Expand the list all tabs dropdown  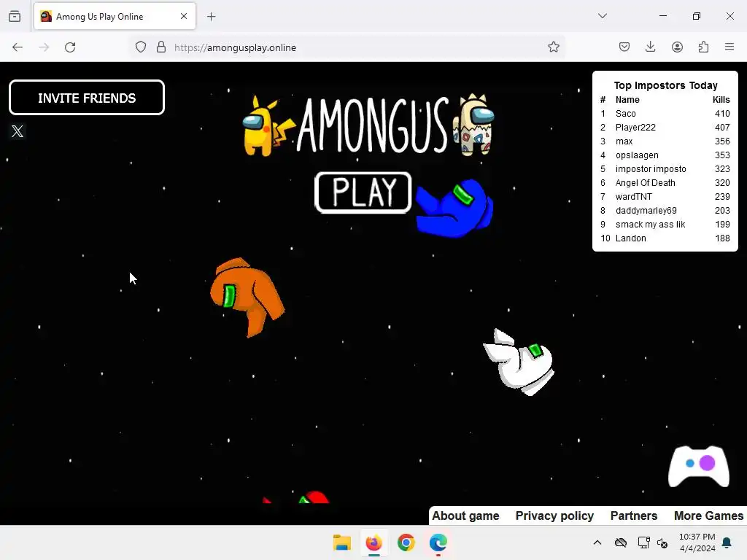[x=603, y=16]
